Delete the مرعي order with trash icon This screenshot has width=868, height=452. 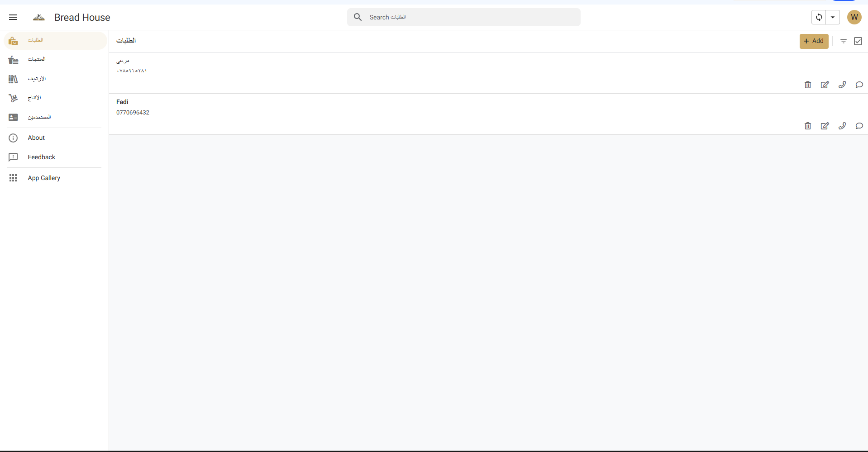(808, 85)
